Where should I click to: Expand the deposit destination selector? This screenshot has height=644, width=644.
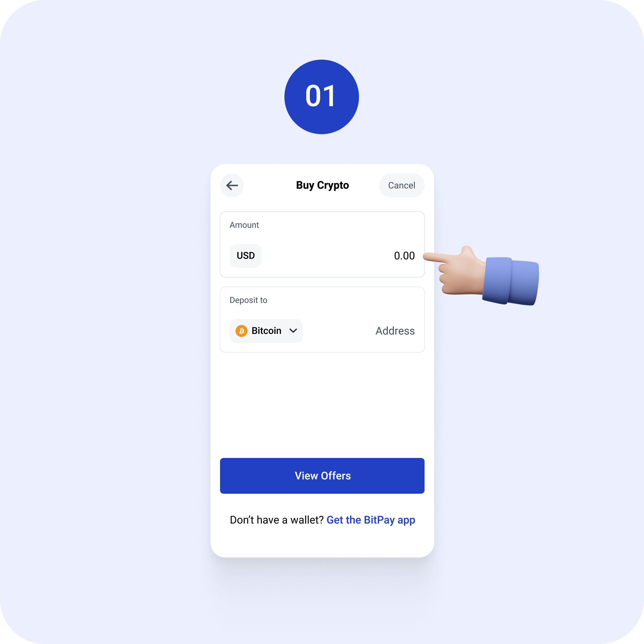(x=267, y=330)
